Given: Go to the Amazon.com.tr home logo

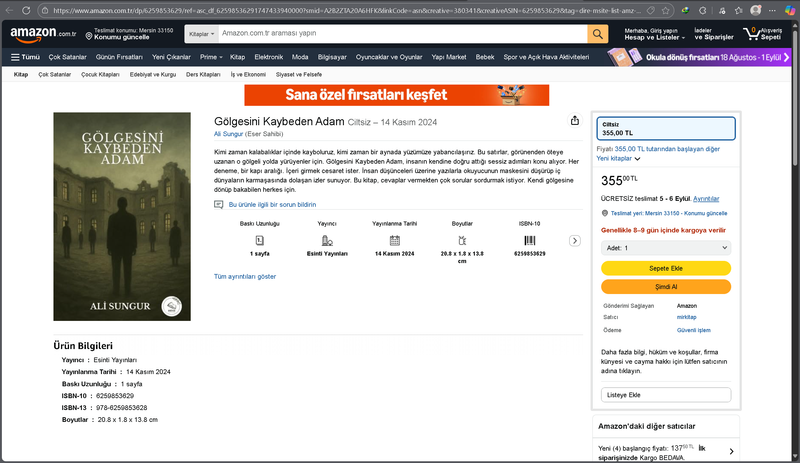Looking at the screenshot, I should coord(43,34).
